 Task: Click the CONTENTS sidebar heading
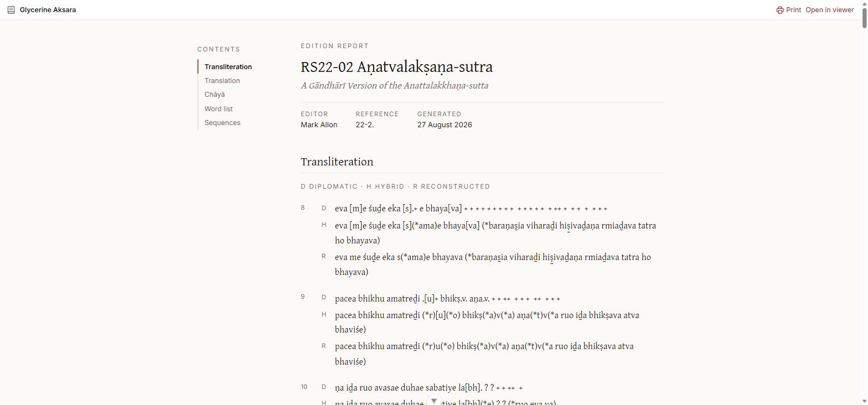219,49
